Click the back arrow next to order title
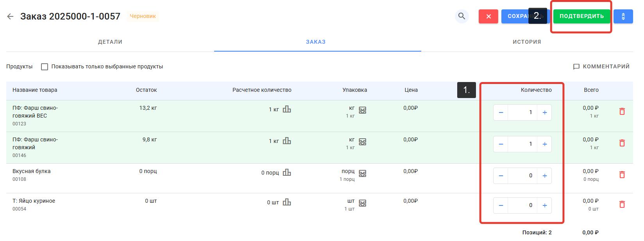 point(11,16)
